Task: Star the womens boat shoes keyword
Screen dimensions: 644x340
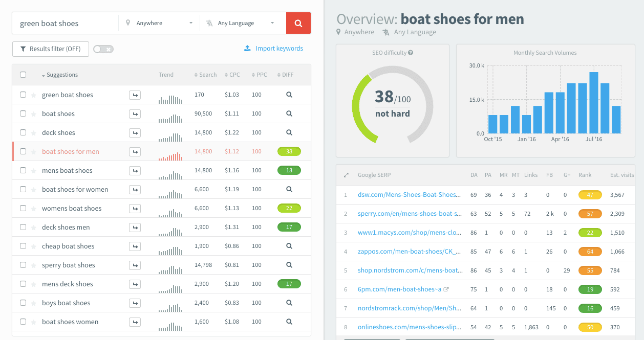Action: tap(34, 209)
